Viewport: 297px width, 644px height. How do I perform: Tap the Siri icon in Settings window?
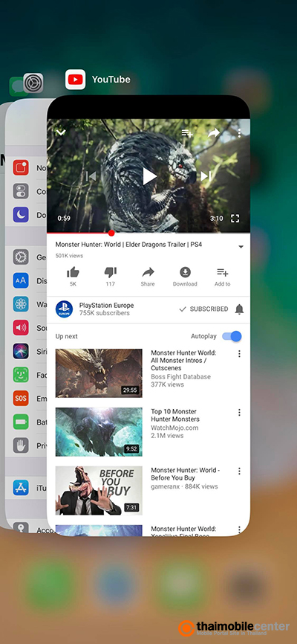click(21, 351)
